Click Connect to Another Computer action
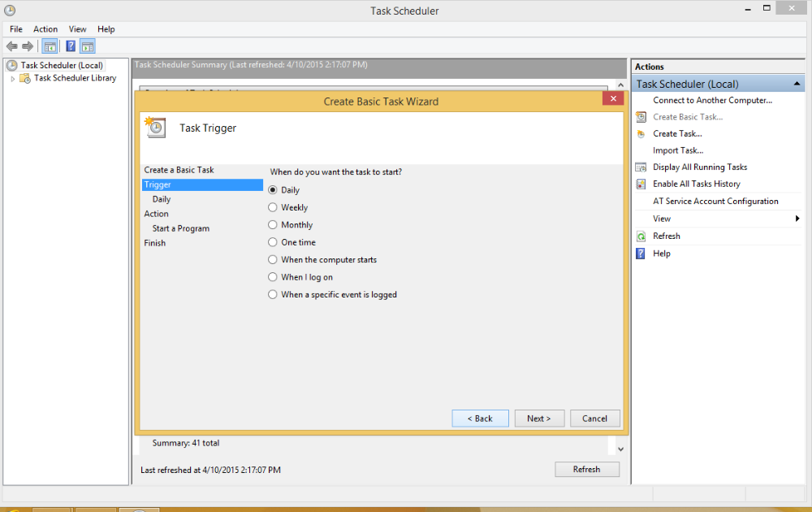 click(712, 101)
